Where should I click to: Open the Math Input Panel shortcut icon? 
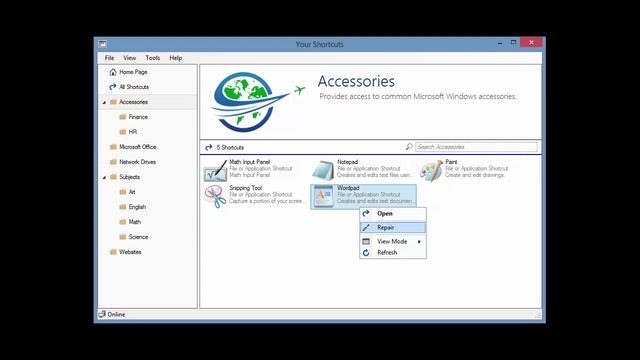216,171
